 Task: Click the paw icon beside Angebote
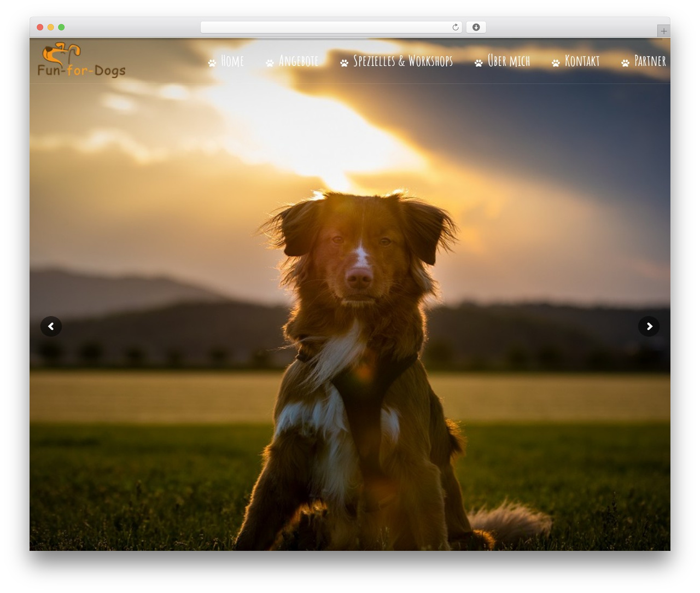[270, 63]
